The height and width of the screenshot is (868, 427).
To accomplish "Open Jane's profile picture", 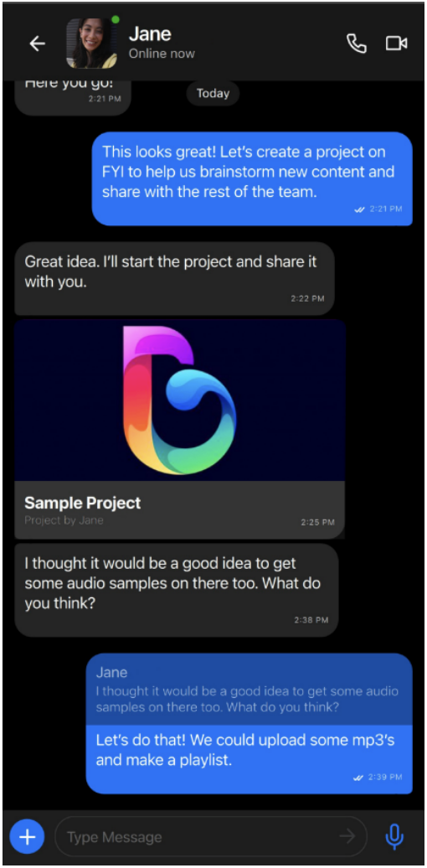I will coord(92,44).
